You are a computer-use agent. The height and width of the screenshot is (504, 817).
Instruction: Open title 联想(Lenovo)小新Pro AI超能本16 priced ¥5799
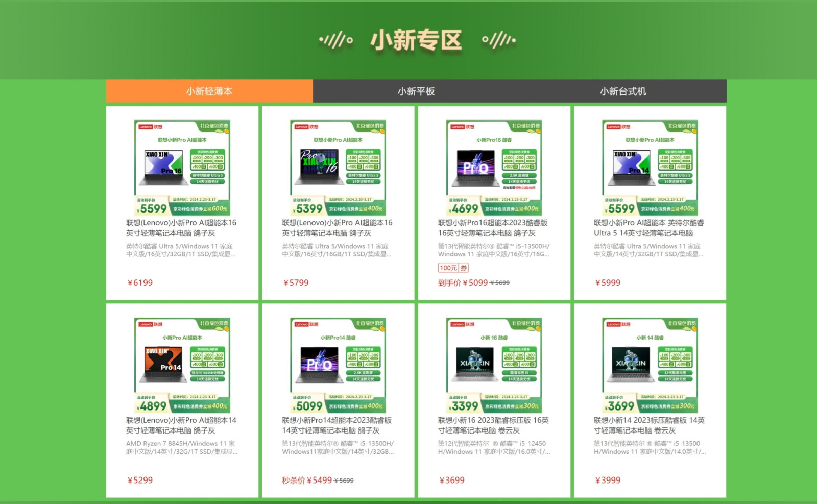click(337, 228)
